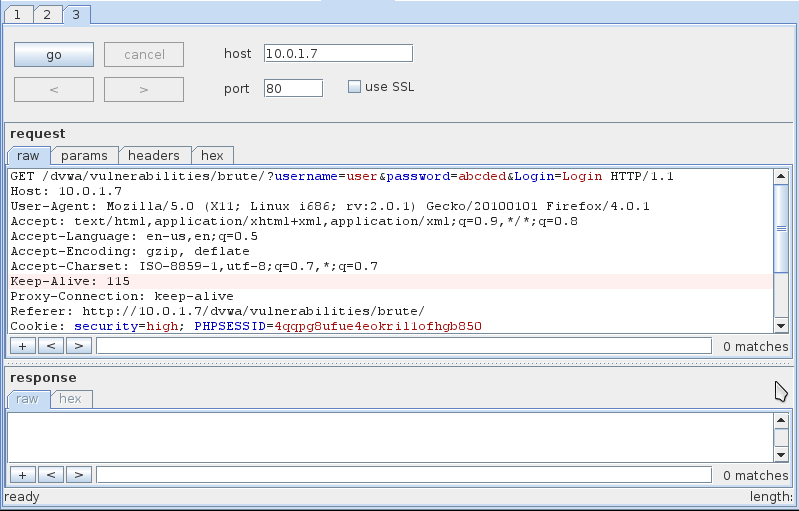799x511 pixels.
Task: Click inside the empty response text area
Action: 390,438
